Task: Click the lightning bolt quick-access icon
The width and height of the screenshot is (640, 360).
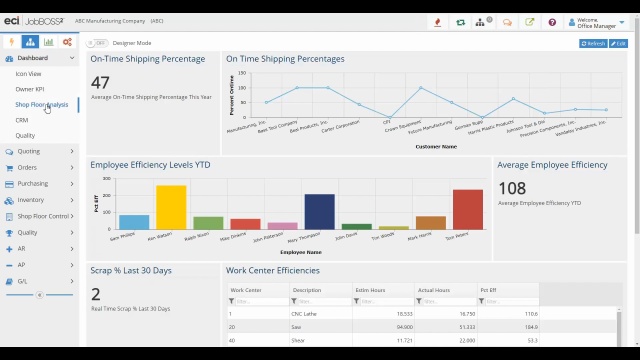Action: [x=11, y=42]
